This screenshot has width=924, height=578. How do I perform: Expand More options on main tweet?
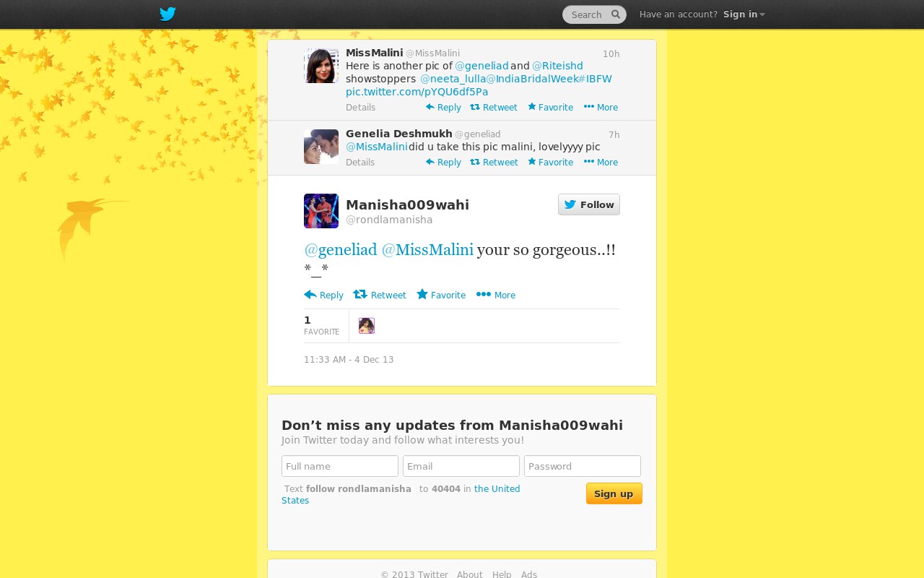click(x=496, y=295)
